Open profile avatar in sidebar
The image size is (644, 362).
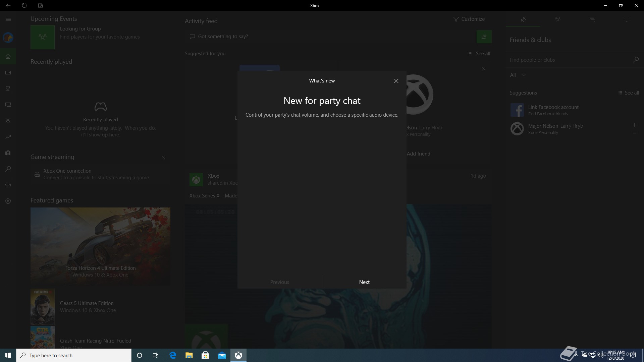pyautogui.click(x=8, y=38)
